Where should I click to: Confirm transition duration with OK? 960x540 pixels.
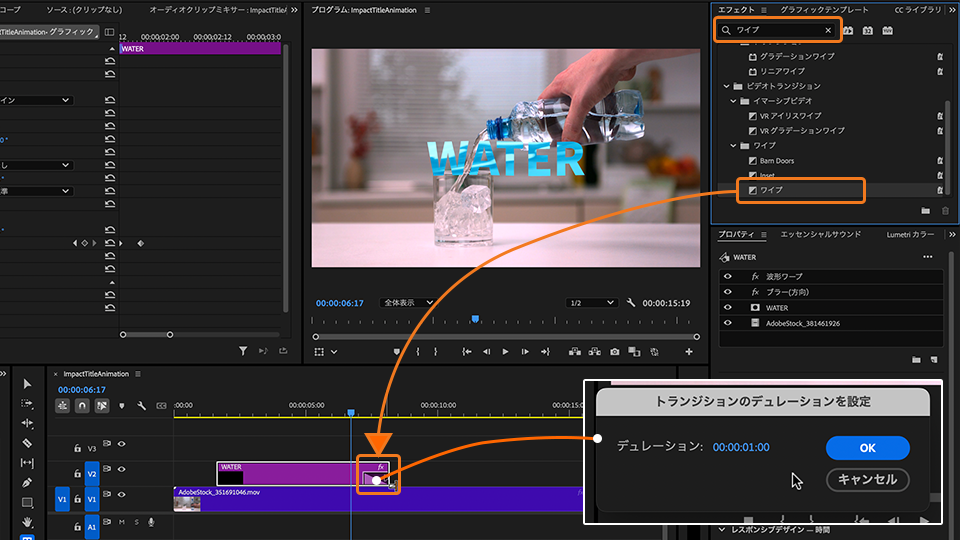pos(868,448)
